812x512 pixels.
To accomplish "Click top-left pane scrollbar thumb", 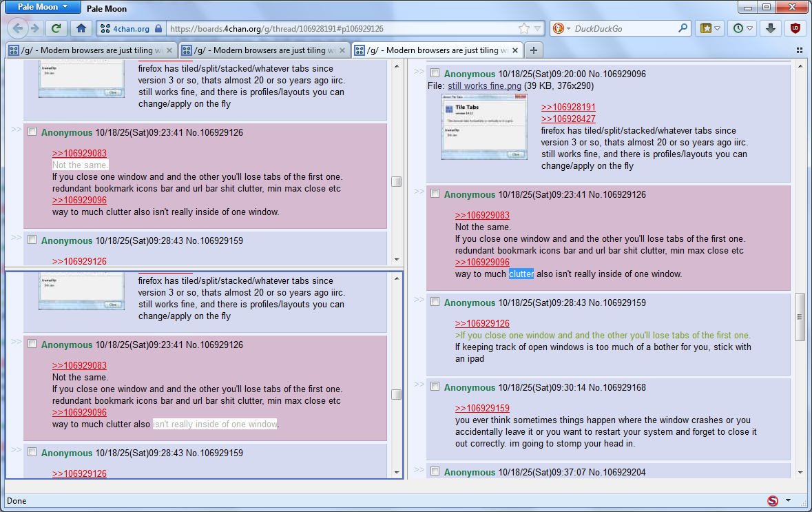I will pyautogui.click(x=397, y=182).
